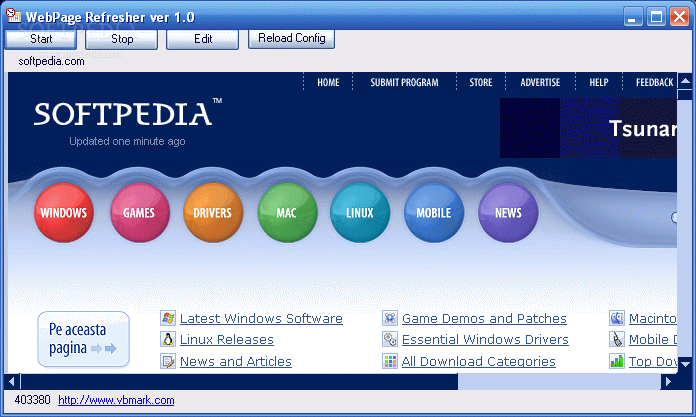Click the Start button
Image resolution: width=696 pixels, height=417 pixels.
41,39
